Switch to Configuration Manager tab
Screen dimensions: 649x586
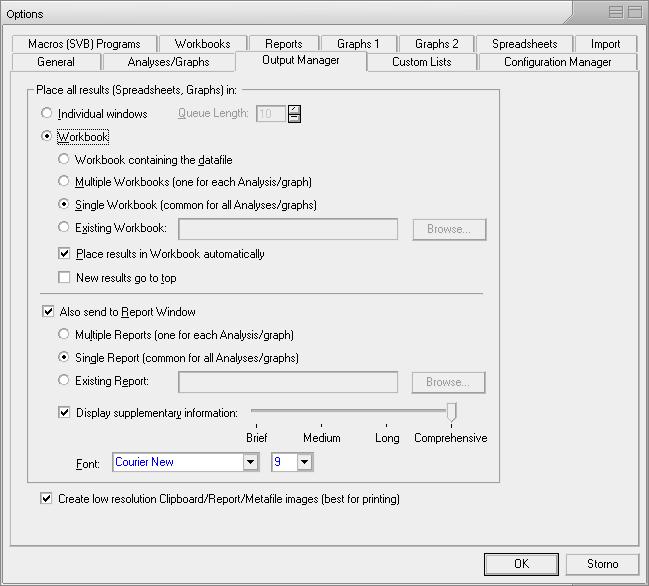557,62
